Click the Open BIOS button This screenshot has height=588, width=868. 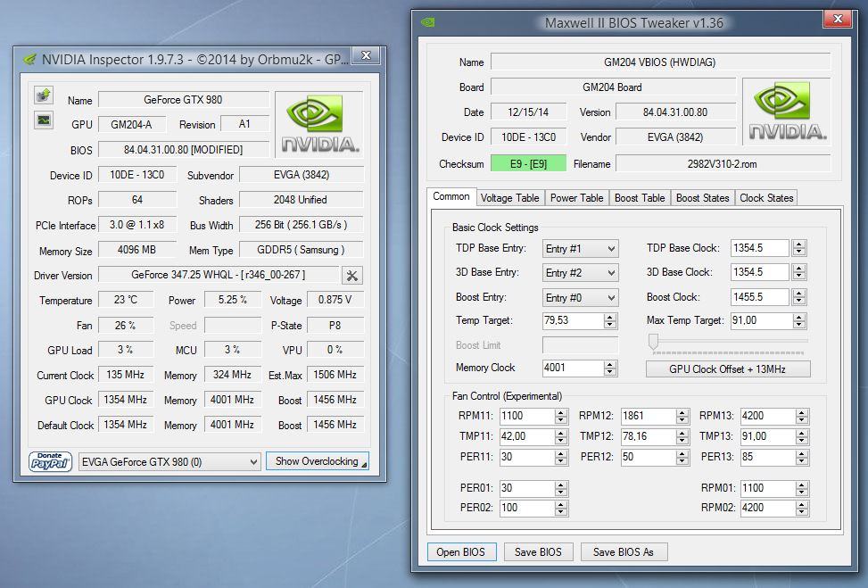[461, 552]
